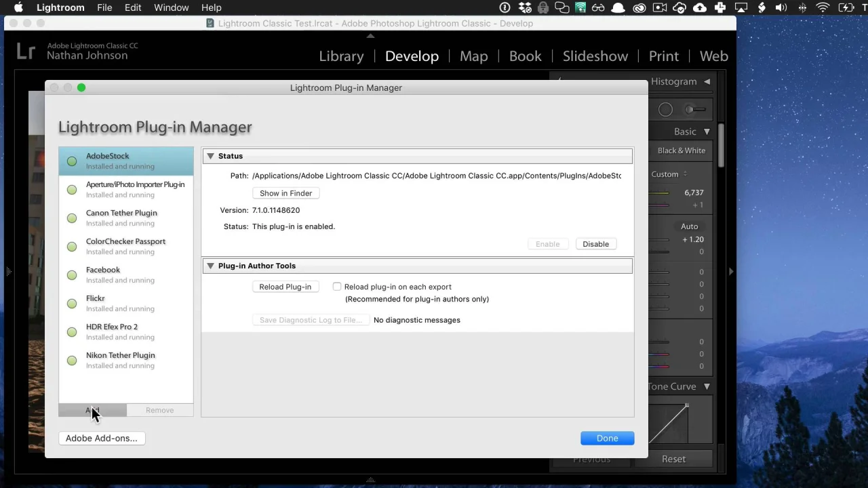Collapse the Basic panel

[707, 131]
